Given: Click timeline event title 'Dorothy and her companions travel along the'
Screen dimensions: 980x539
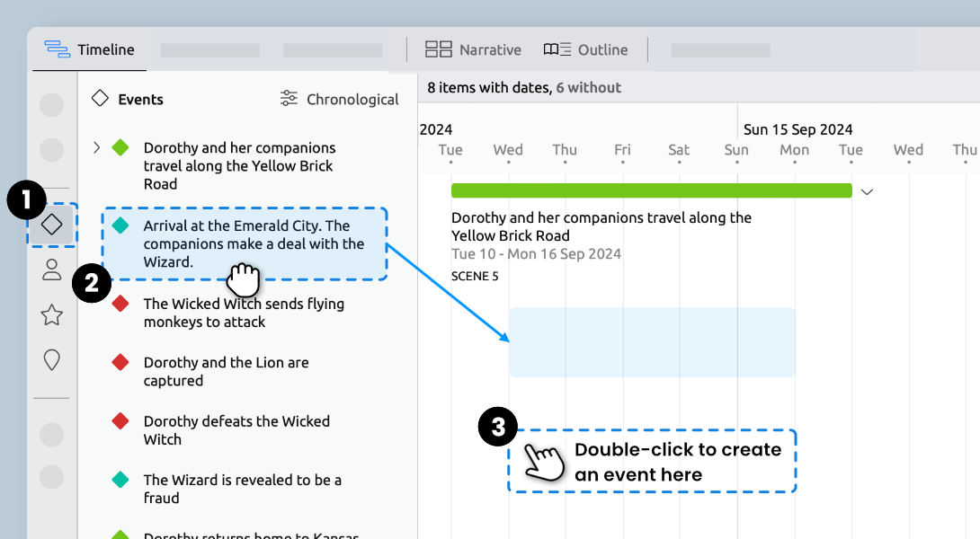Looking at the screenshot, I should click(x=601, y=218).
